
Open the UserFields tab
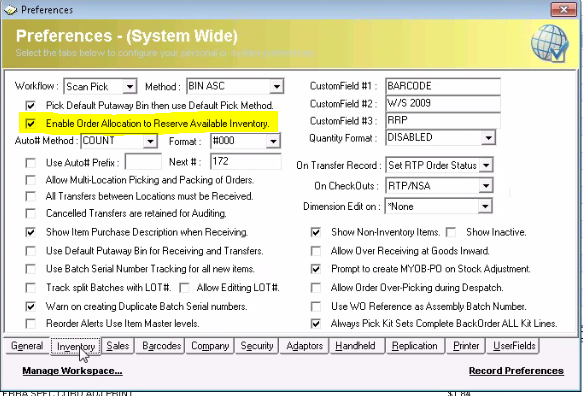tap(513, 346)
